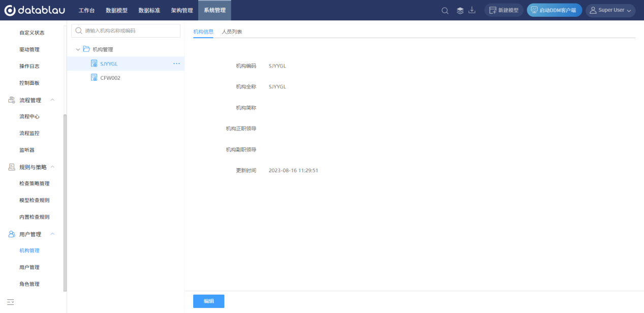Select 机构管理 item in sidebar

[29, 251]
